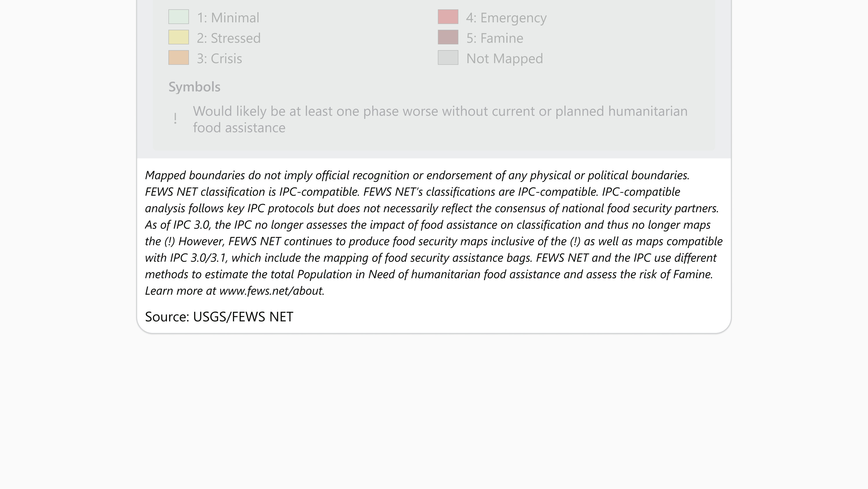Select the '5: Famine' legend label
868x489 pixels.
pos(495,38)
